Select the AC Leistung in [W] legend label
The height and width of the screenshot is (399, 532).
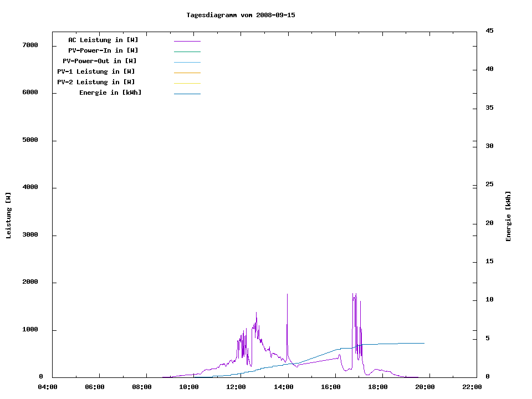pyautogui.click(x=103, y=40)
